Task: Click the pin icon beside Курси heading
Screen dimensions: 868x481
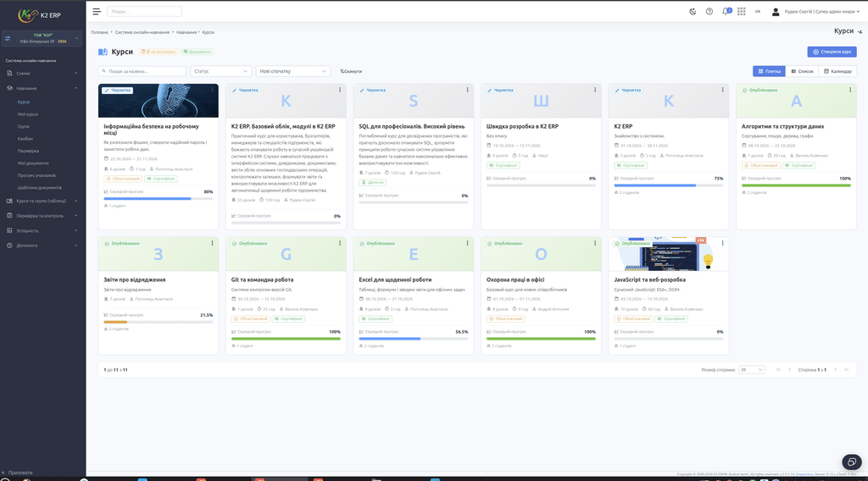Action: 860,31
